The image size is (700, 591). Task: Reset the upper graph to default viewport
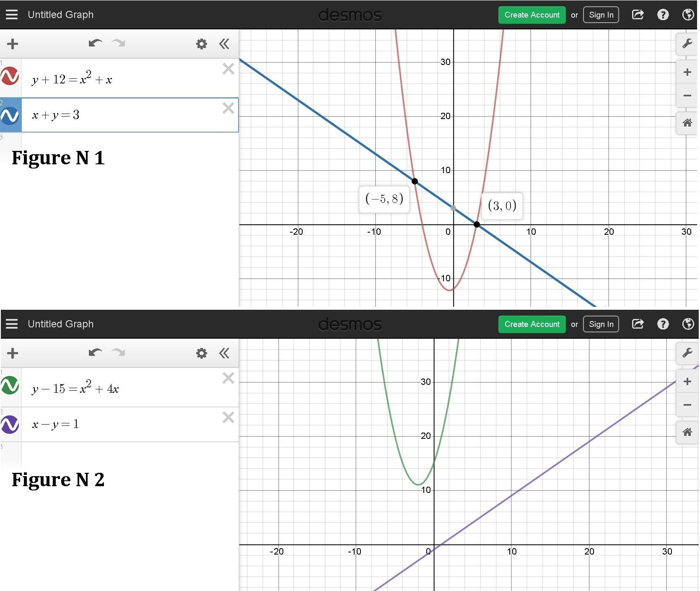click(x=687, y=123)
